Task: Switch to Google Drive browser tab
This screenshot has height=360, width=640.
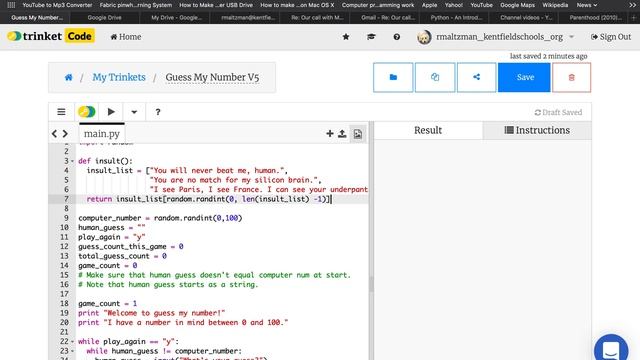Action: 104,18
